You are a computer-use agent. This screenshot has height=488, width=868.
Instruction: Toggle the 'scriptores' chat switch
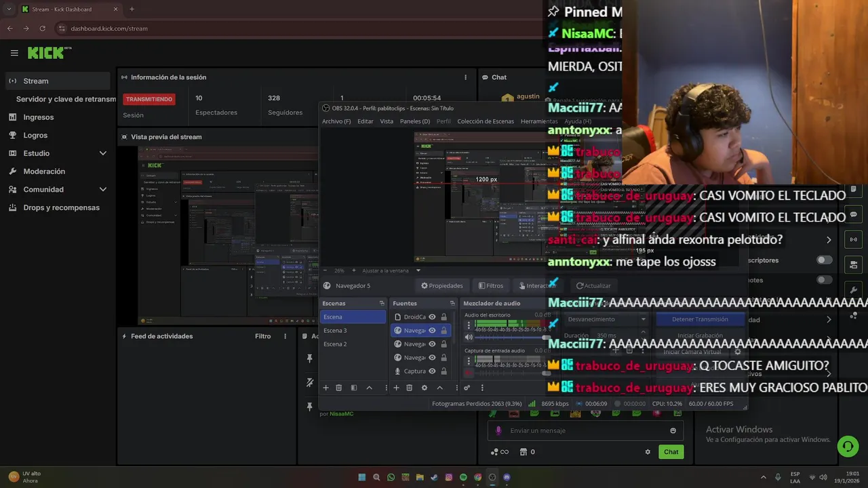[825, 260]
